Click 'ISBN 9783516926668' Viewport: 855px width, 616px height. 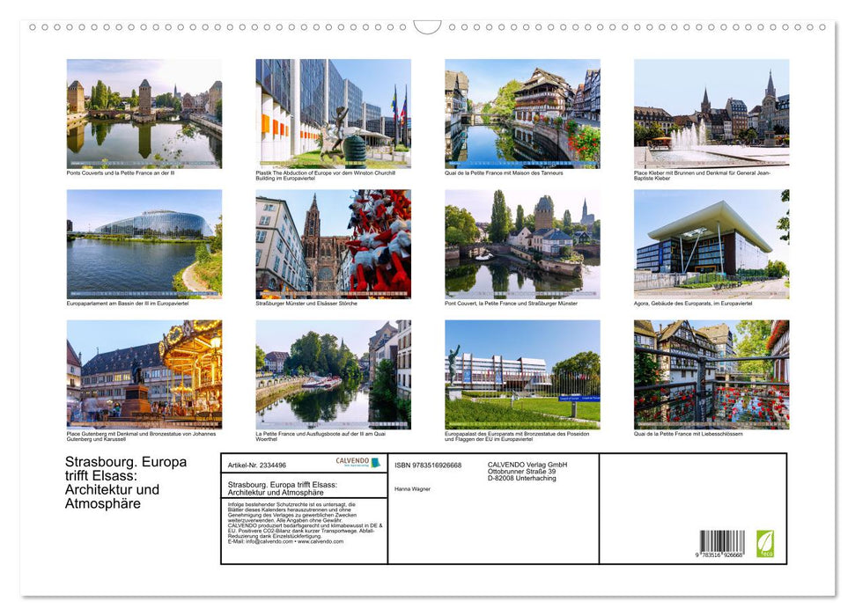click(428, 465)
